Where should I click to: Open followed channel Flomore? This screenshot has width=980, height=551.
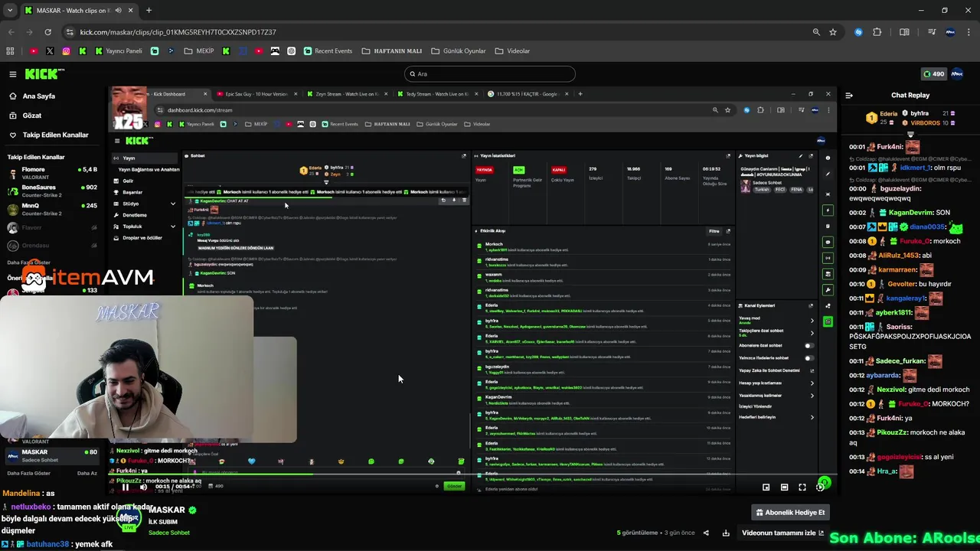pyautogui.click(x=52, y=172)
